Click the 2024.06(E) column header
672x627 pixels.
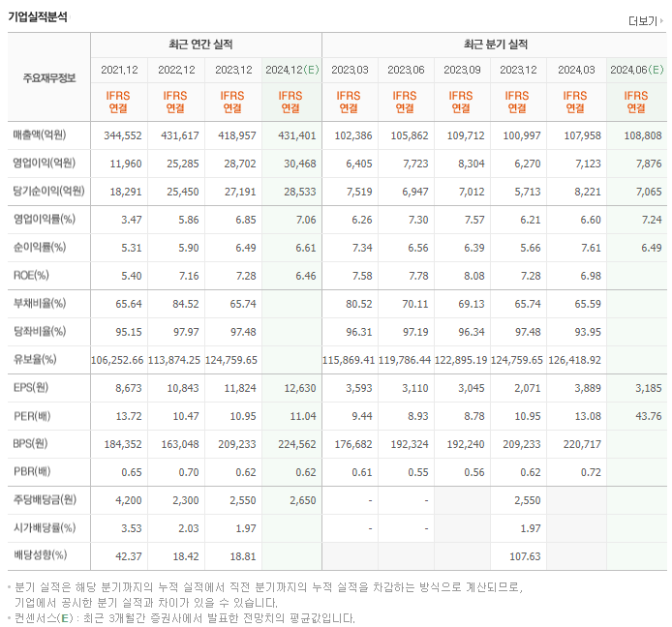(636, 70)
